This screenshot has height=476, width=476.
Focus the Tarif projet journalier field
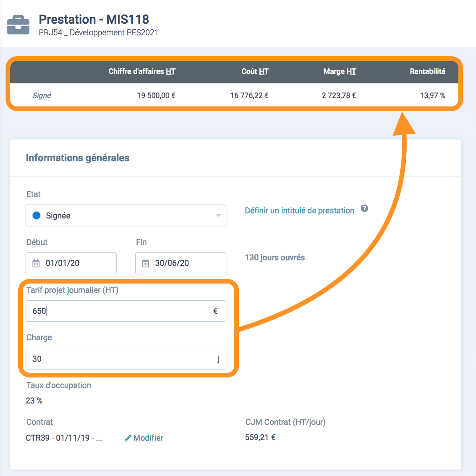click(126, 311)
